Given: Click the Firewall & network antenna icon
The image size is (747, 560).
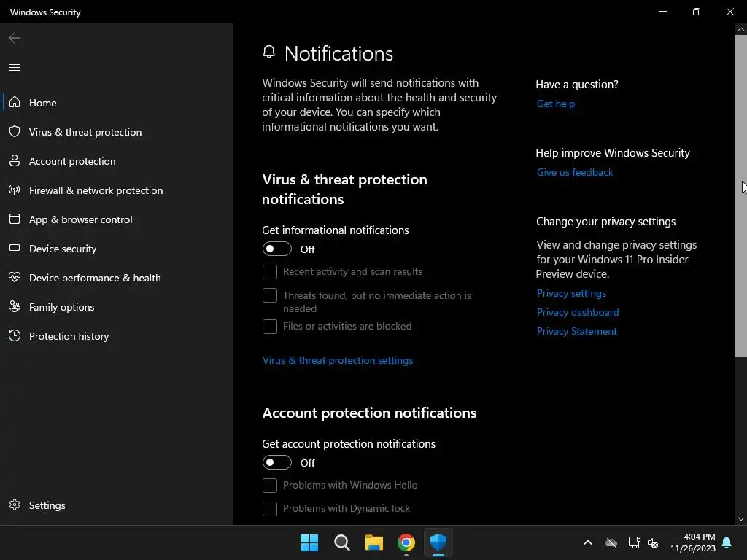Looking at the screenshot, I should coord(15,190).
